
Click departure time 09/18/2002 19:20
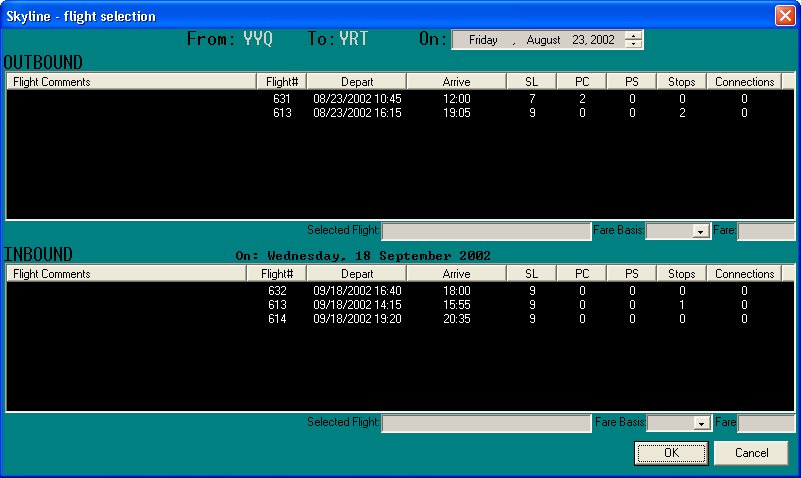pos(357,319)
